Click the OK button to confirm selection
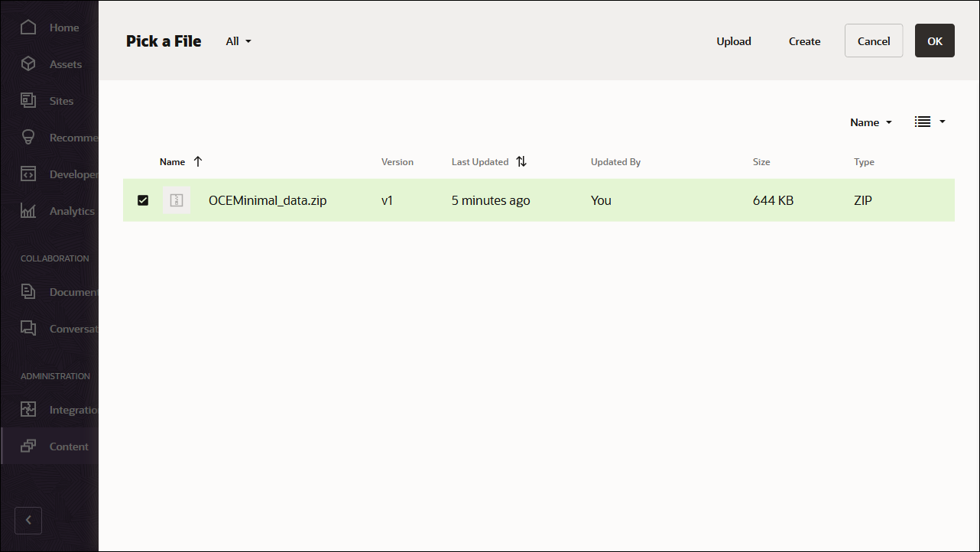980x552 pixels. point(934,41)
